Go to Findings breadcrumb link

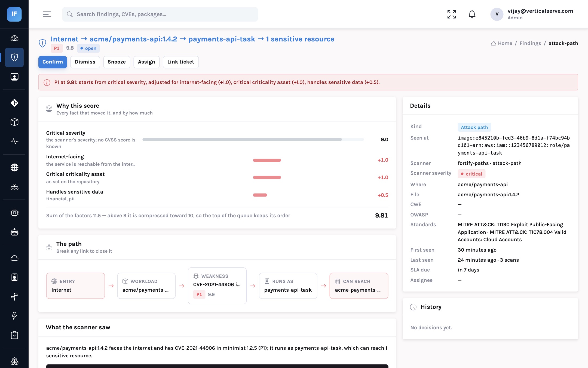pyautogui.click(x=530, y=43)
